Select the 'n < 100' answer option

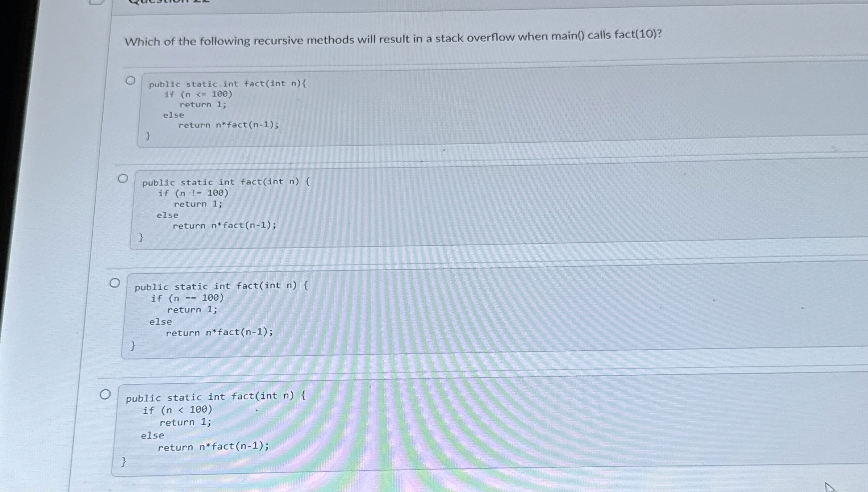tap(105, 394)
